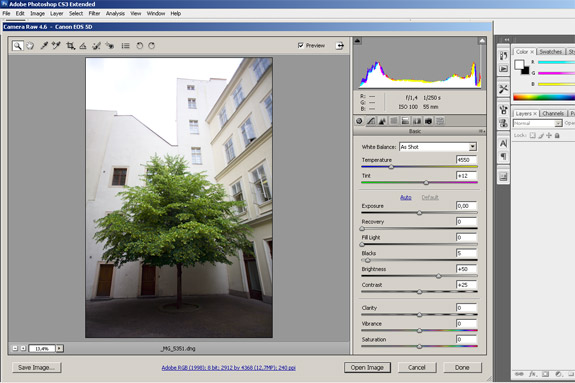Toggle lock image pixels brush icon

pos(541,136)
